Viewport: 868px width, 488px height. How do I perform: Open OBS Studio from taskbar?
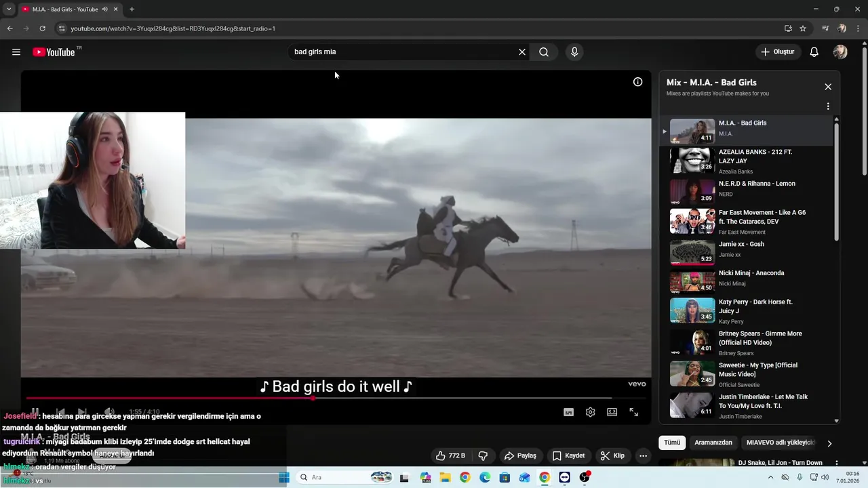(x=585, y=477)
